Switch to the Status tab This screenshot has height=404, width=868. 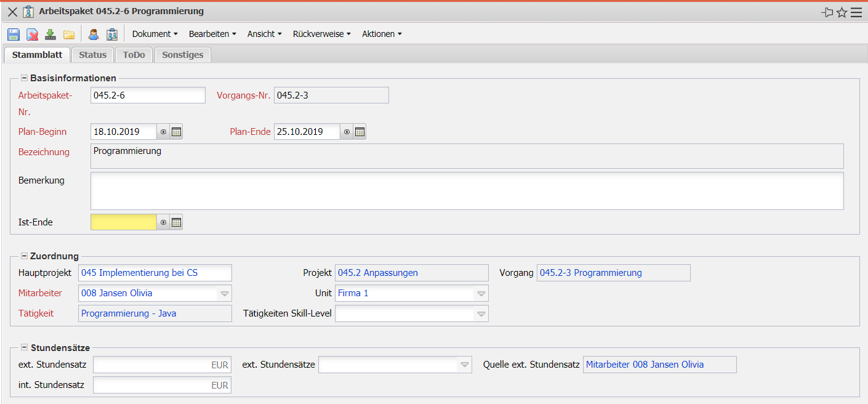[93, 55]
